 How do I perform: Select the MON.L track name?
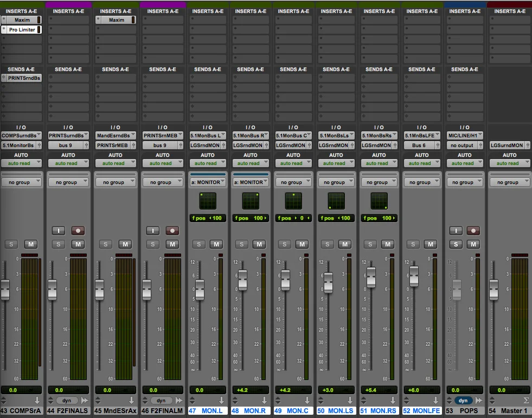click(x=208, y=411)
